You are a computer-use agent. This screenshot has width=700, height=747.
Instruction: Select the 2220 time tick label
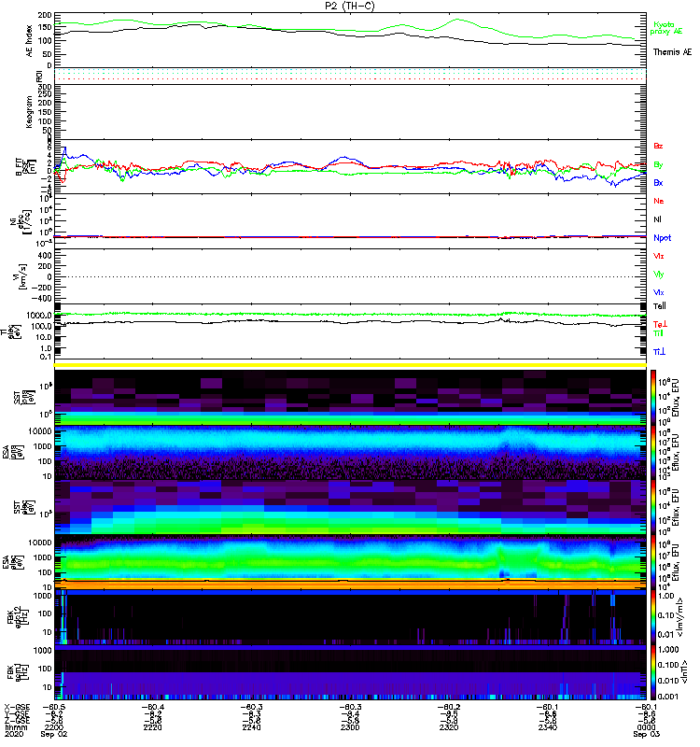[152, 727]
